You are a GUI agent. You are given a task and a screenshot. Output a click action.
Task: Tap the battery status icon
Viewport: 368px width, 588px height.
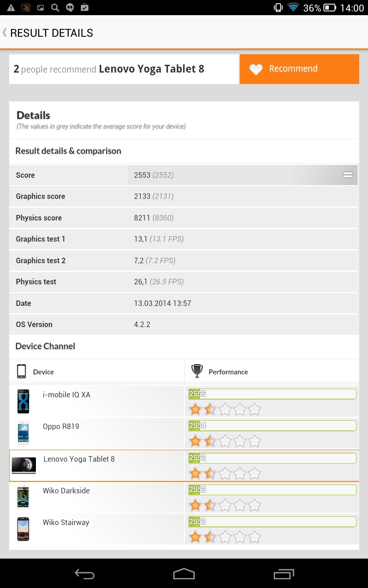pos(330,8)
